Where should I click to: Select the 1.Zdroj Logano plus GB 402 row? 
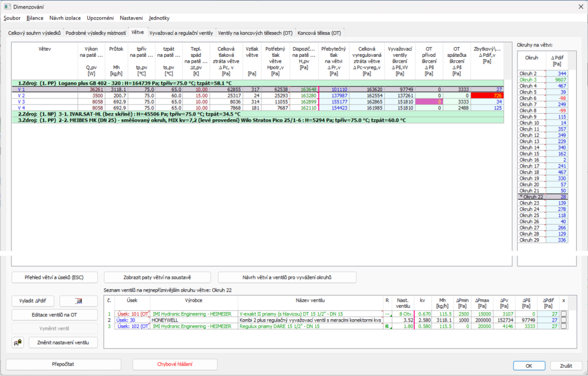pyautogui.click(x=257, y=83)
